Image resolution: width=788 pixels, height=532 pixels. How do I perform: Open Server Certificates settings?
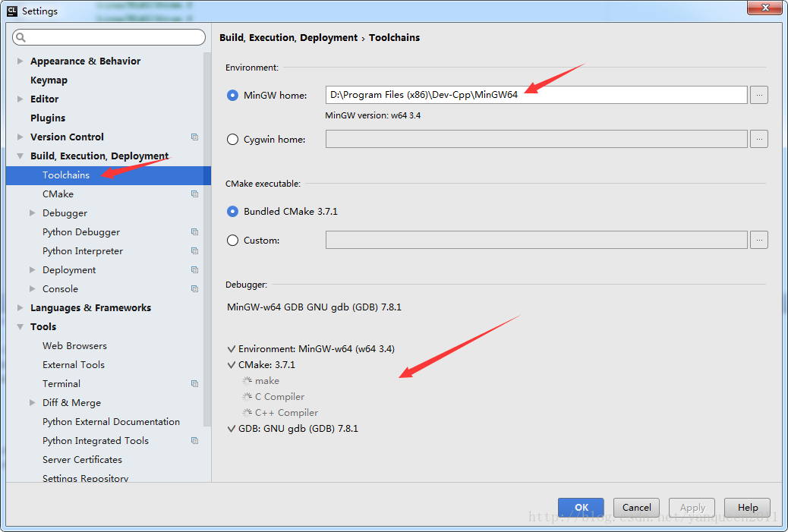(x=82, y=460)
